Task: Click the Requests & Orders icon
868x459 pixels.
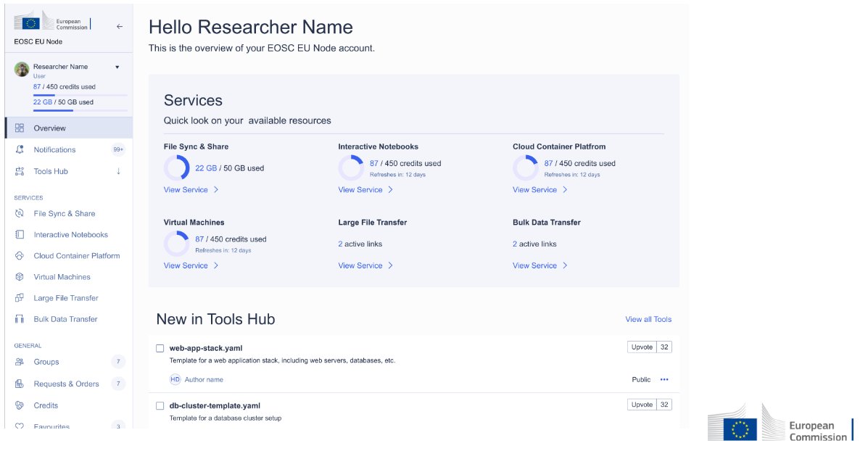Action: (20, 383)
